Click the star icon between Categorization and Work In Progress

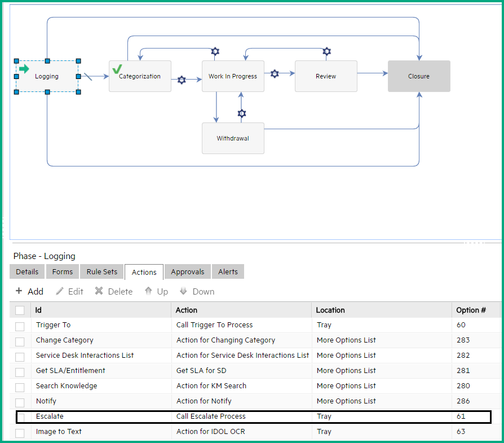click(x=182, y=80)
